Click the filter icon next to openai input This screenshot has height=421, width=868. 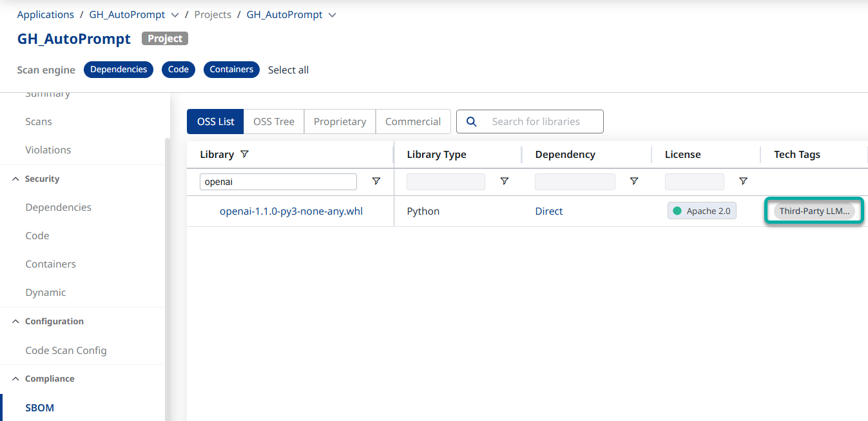click(x=376, y=182)
